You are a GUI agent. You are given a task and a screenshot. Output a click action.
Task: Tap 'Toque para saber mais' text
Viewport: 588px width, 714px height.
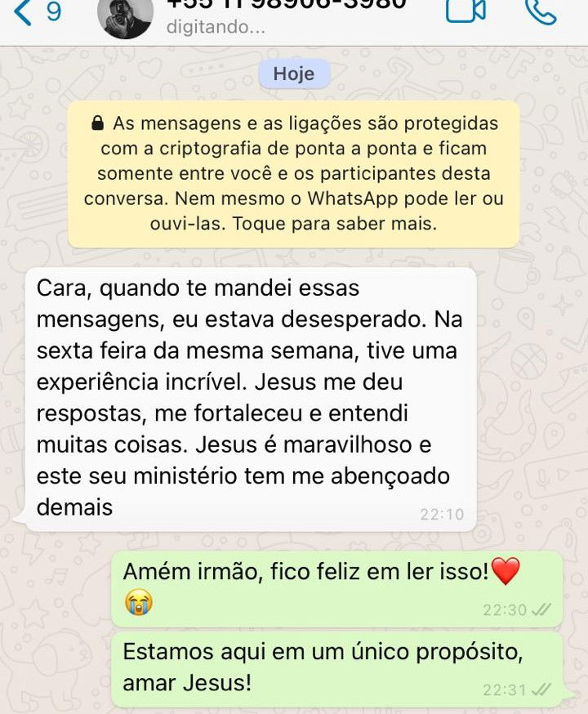pos(335,224)
